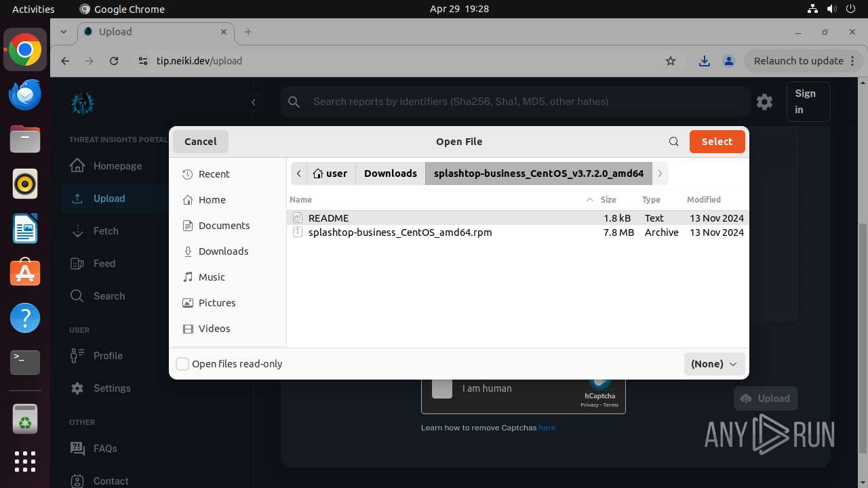Select Pictures in the dialog sidebar
The image size is (868, 488).
point(228,303)
